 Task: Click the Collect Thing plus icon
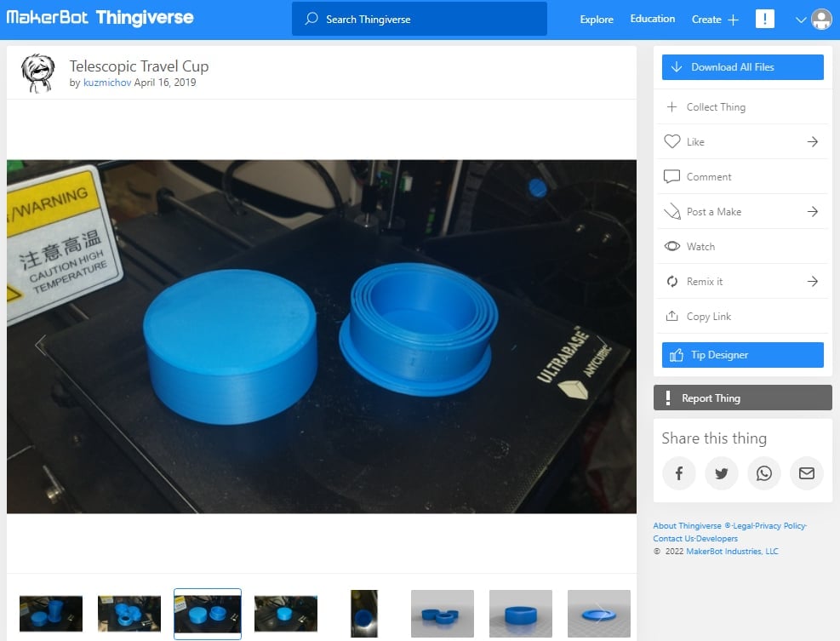pyautogui.click(x=671, y=106)
